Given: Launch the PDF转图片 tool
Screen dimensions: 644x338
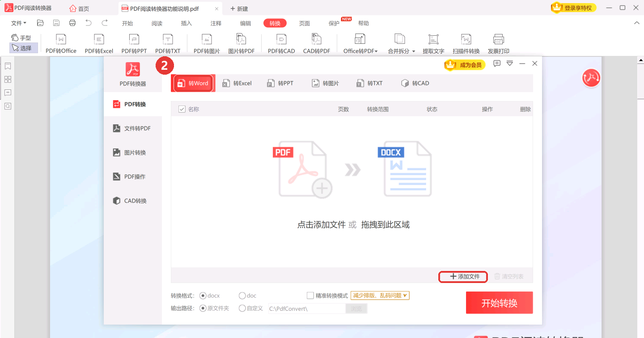Looking at the screenshot, I should (x=207, y=44).
